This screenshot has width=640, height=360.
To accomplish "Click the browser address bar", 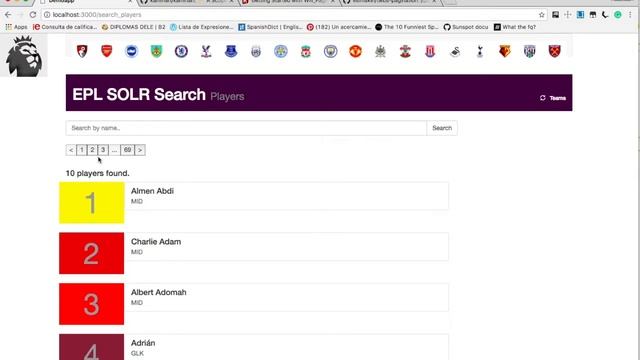I will 294,15.
